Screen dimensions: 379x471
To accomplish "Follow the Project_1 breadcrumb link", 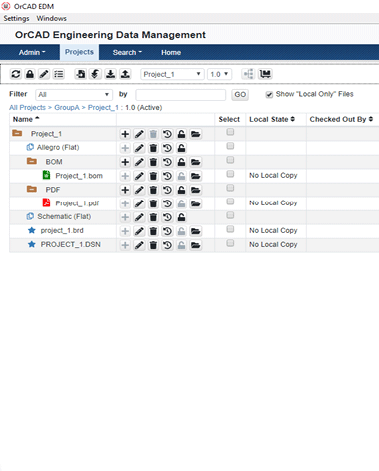I will 103,108.
